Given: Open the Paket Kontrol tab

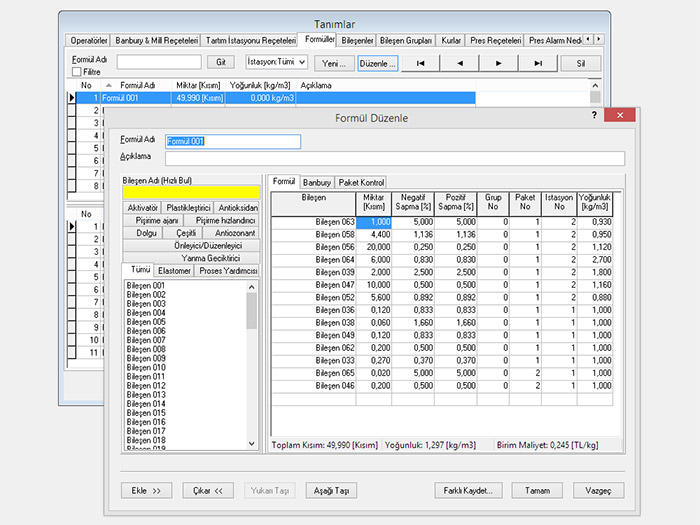Looking at the screenshot, I should click(361, 182).
